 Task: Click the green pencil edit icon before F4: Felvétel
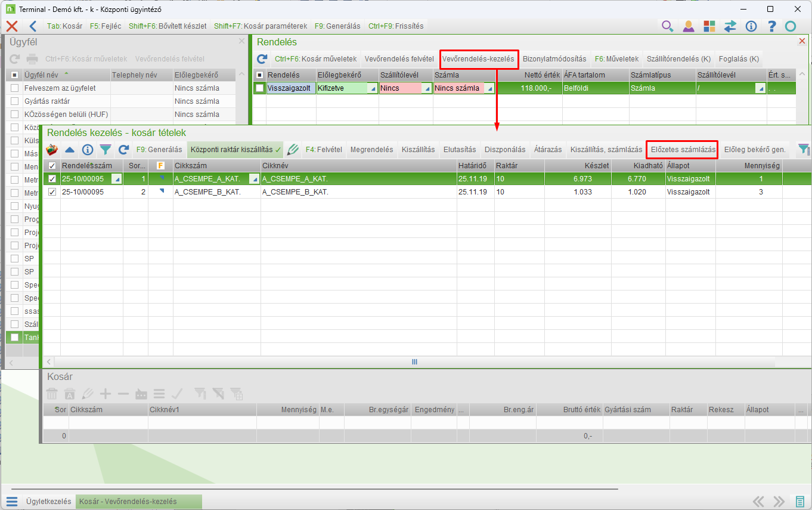pos(292,150)
